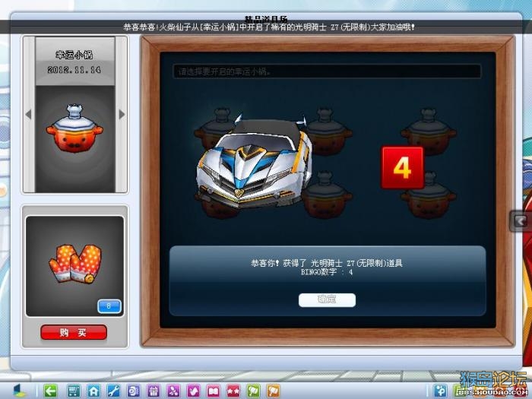The height and width of the screenshot is (399, 532).
Task: Click the congratulation message about 光明骑士 Z7
Action: coord(327,263)
